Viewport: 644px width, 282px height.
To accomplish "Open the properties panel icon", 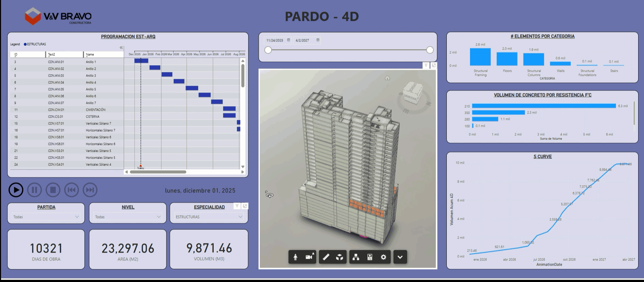I will [x=370, y=257].
